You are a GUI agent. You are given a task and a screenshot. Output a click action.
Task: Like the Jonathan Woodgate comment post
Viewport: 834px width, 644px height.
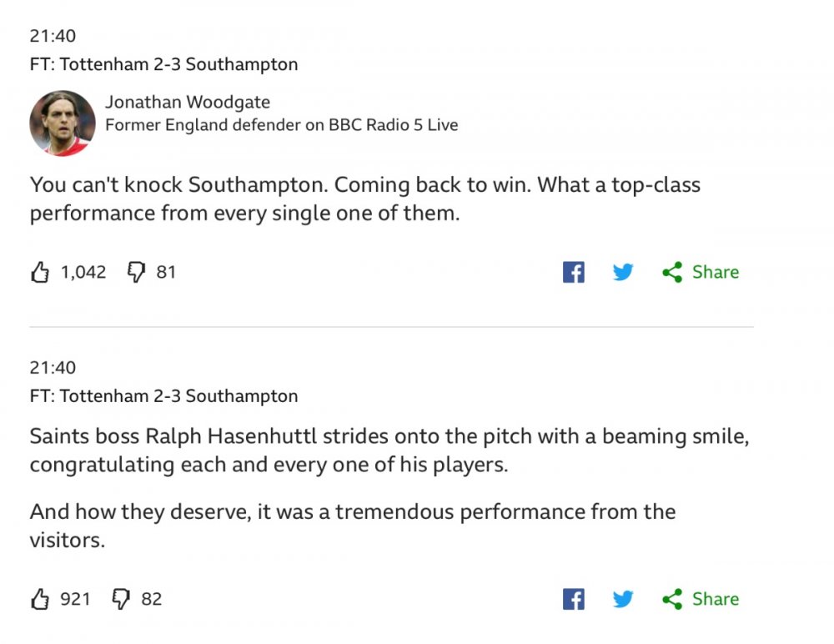(x=40, y=272)
